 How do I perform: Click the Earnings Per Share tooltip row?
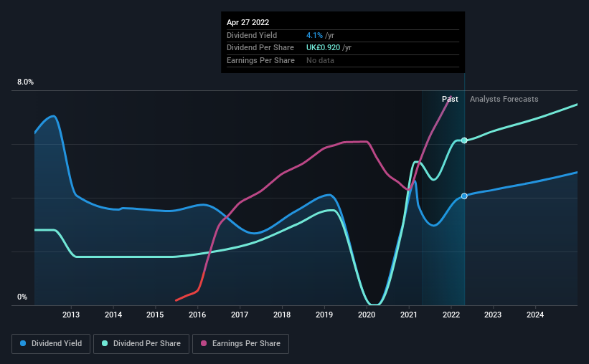(343, 60)
